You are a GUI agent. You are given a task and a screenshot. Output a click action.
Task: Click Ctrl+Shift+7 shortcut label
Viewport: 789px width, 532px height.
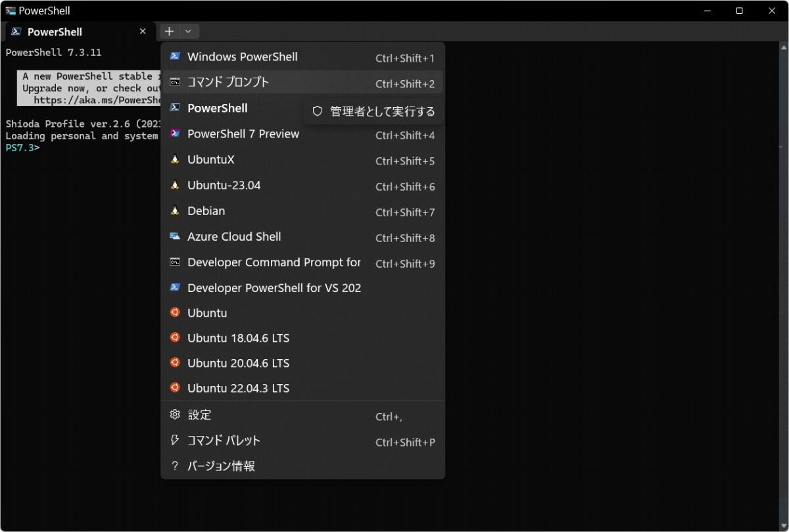[x=405, y=212]
